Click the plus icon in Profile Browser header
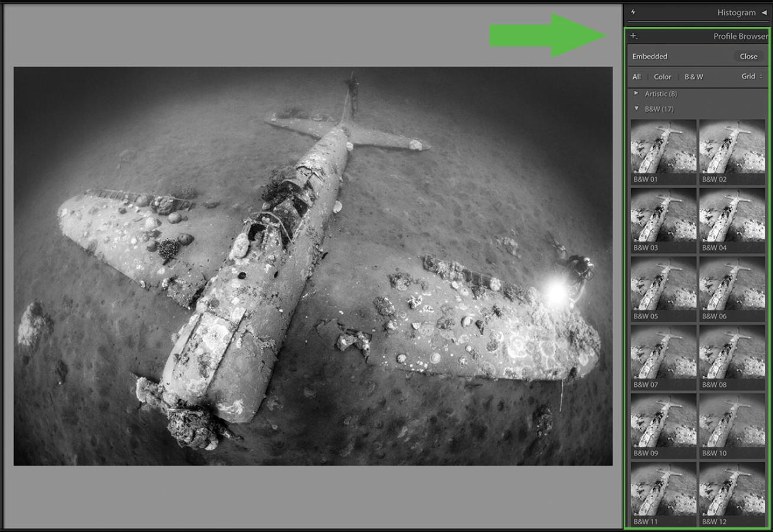 tap(634, 37)
